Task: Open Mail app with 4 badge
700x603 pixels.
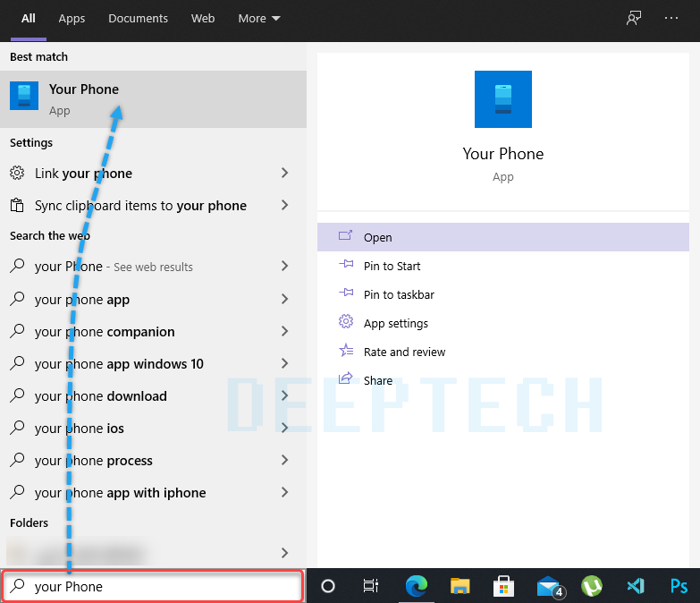Action: pos(551,587)
